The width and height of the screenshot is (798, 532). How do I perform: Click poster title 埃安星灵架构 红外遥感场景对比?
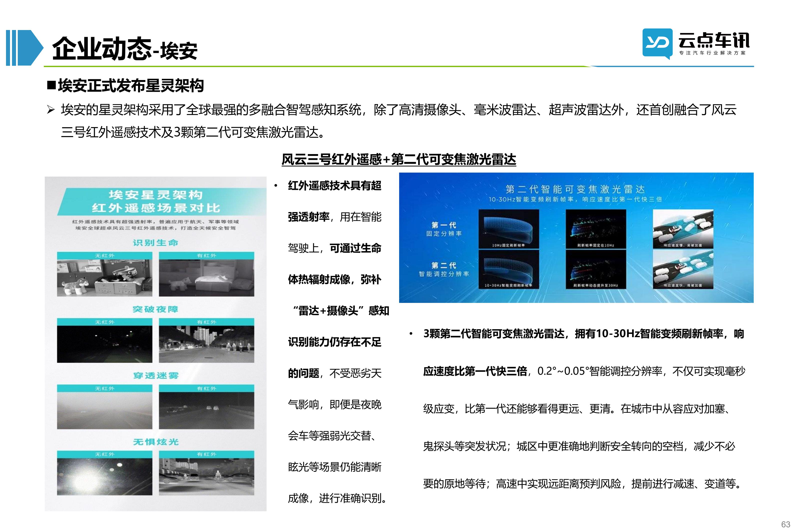point(156,201)
